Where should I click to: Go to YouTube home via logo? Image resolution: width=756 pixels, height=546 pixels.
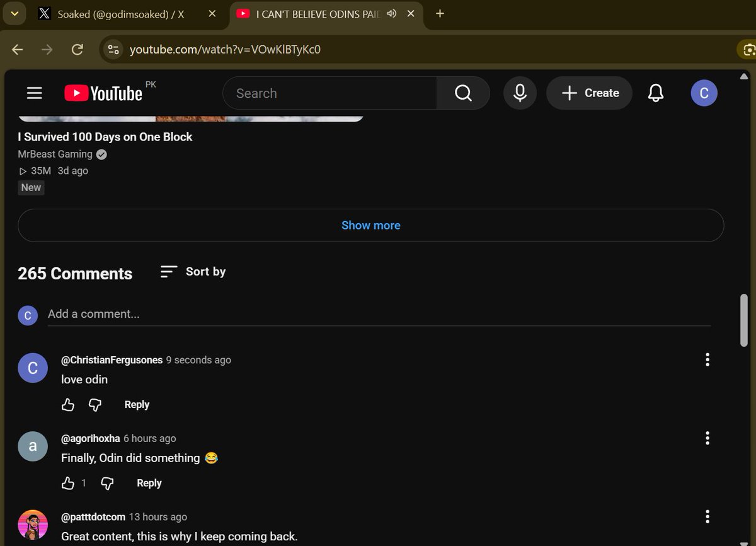pos(103,93)
